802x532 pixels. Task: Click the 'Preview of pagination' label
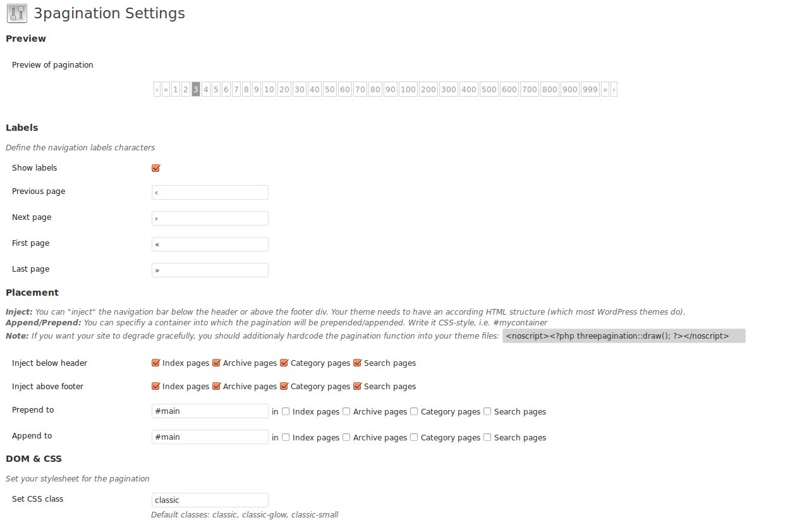coord(52,65)
